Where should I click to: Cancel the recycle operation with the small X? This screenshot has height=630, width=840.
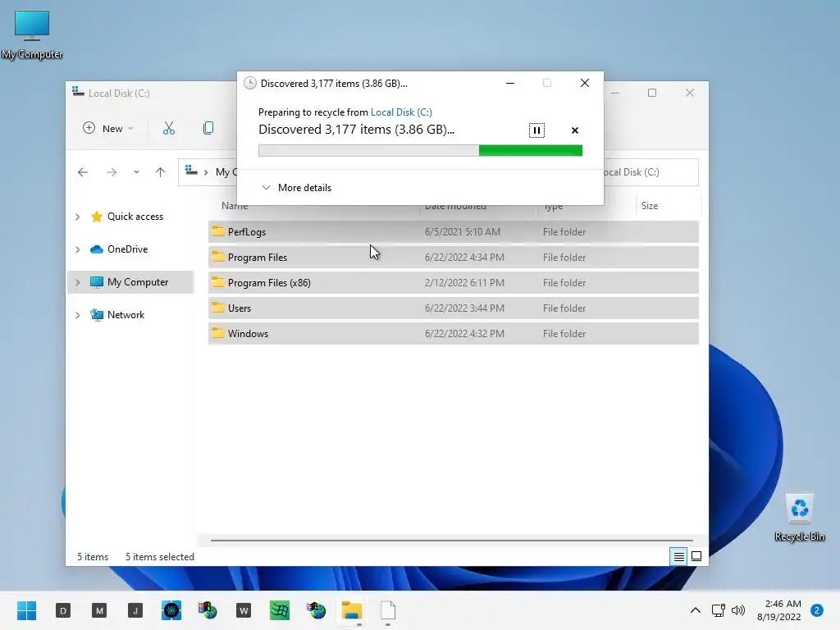(575, 130)
